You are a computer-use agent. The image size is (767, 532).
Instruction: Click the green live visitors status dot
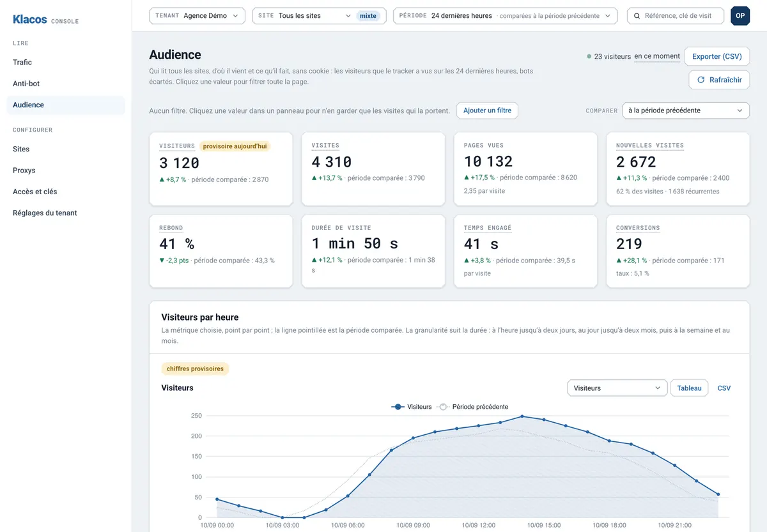[x=589, y=57]
